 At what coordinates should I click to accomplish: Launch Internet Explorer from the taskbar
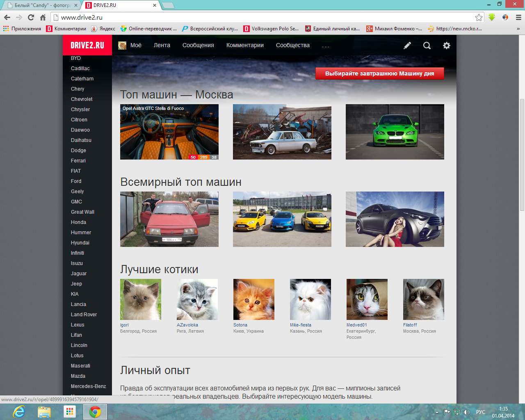[x=19, y=411]
